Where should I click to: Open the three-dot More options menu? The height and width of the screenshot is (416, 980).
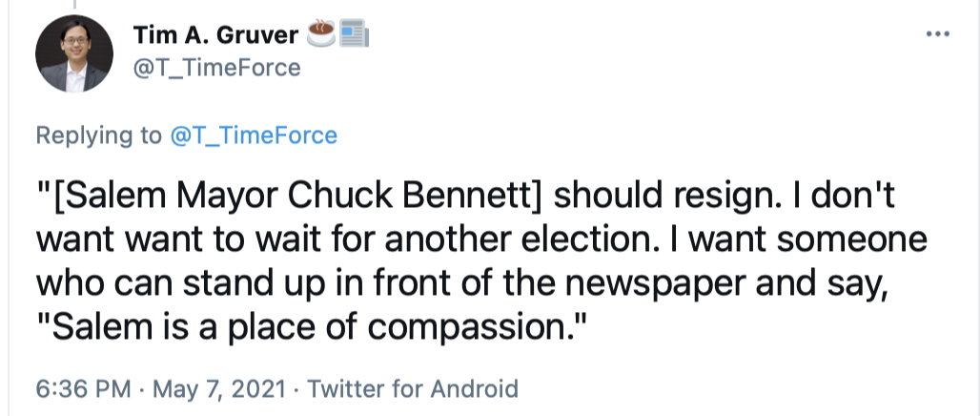pos(938,34)
